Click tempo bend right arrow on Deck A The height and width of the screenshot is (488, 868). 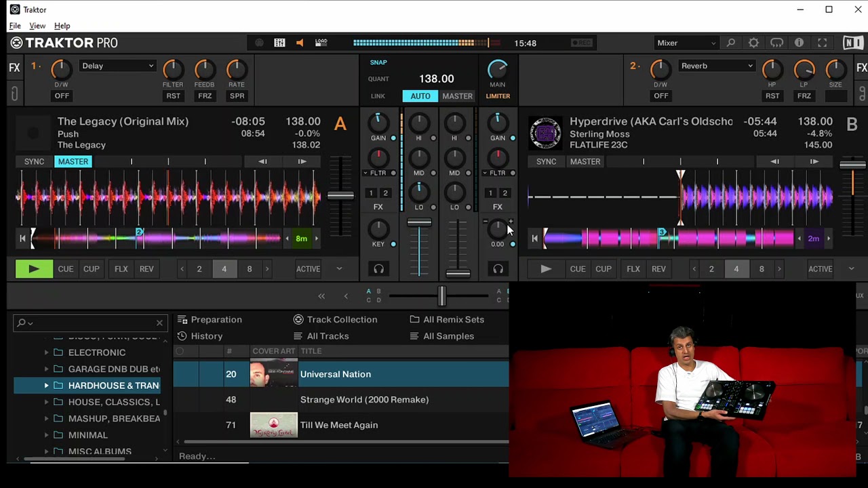click(302, 161)
